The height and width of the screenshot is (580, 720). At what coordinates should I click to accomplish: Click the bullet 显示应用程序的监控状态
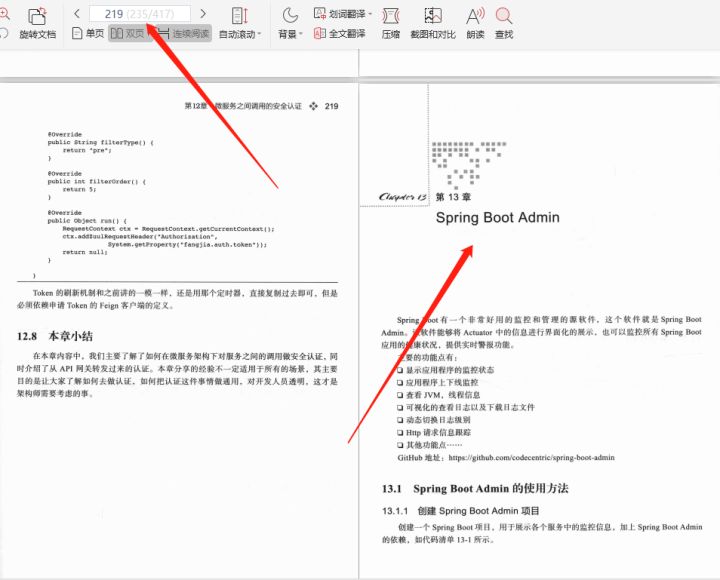[446, 370]
